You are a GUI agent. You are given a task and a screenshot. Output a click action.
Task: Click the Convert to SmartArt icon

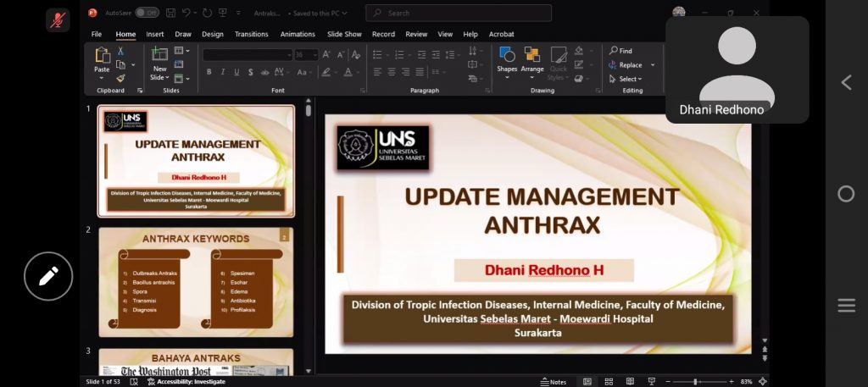(474, 79)
